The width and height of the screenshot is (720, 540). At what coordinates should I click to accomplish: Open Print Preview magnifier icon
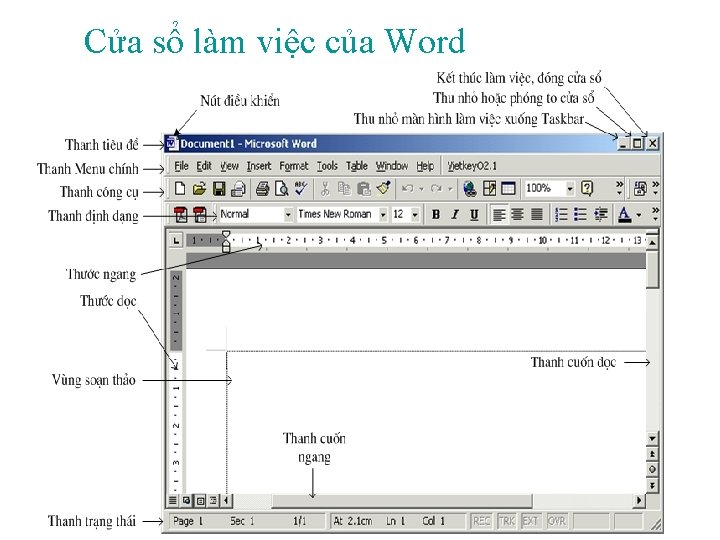click(281, 189)
